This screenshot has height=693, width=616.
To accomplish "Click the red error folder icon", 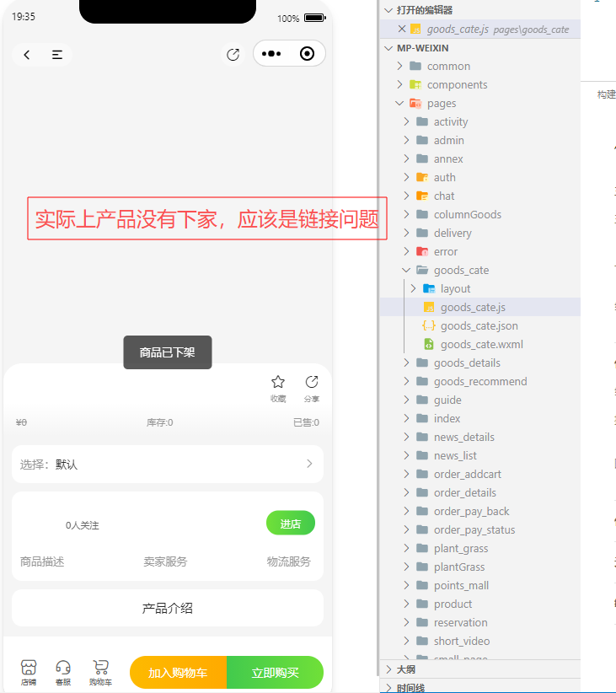I will click(x=422, y=251).
